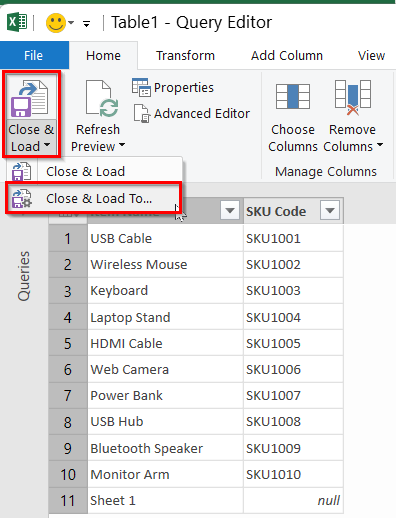The width and height of the screenshot is (396, 518).
Task: Expand the Queries side pane
Action: click(24, 276)
